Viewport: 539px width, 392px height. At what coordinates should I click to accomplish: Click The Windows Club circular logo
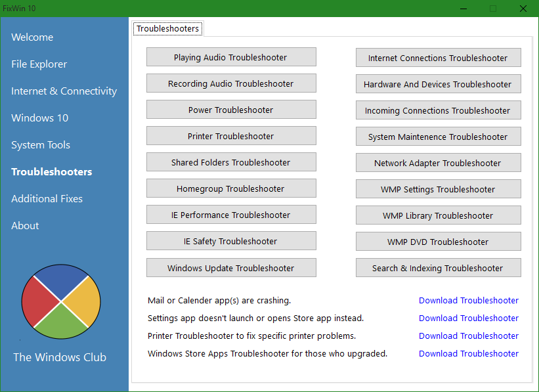61,301
